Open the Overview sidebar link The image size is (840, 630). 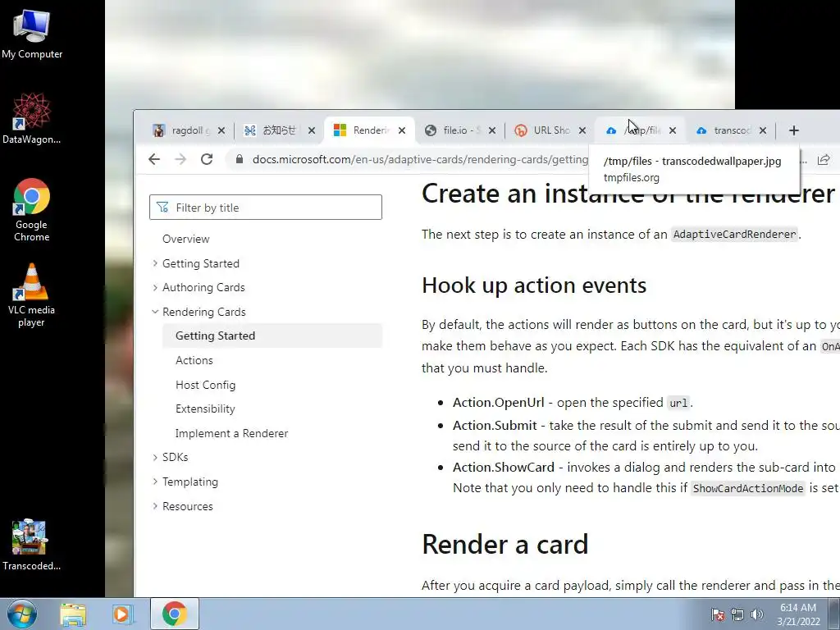click(x=186, y=239)
